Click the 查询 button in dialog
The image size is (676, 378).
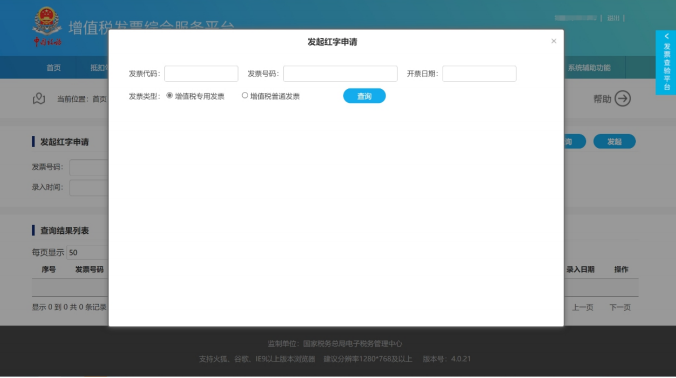click(364, 96)
